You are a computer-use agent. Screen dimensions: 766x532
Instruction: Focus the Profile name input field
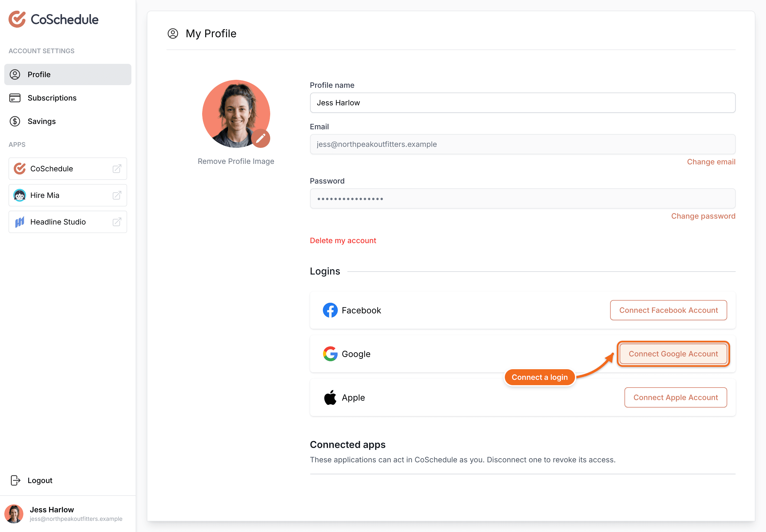pyautogui.click(x=523, y=103)
